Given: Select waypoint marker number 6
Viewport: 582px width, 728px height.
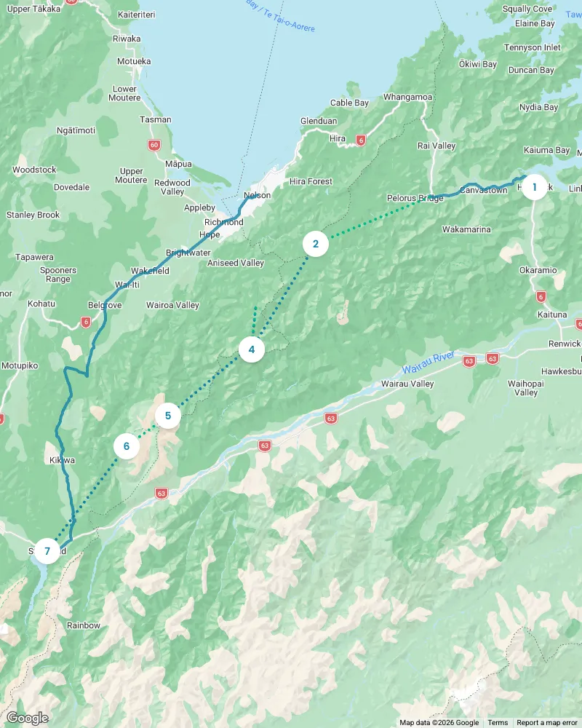Looking at the screenshot, I should (x=127, y=446).
